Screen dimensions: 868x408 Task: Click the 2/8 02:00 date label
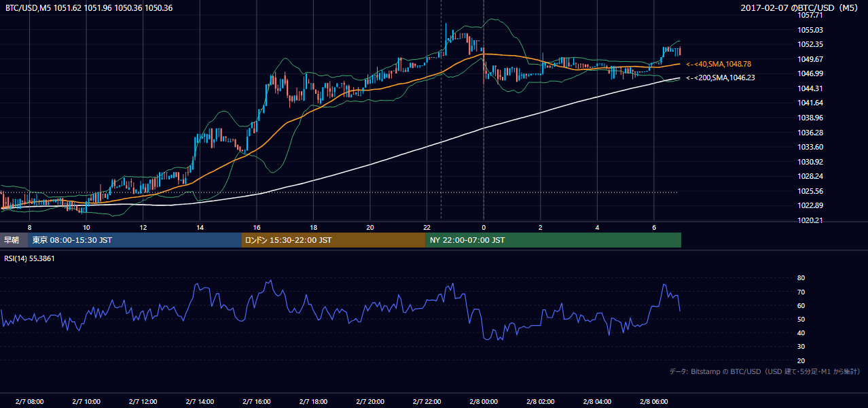click(541, 401)
